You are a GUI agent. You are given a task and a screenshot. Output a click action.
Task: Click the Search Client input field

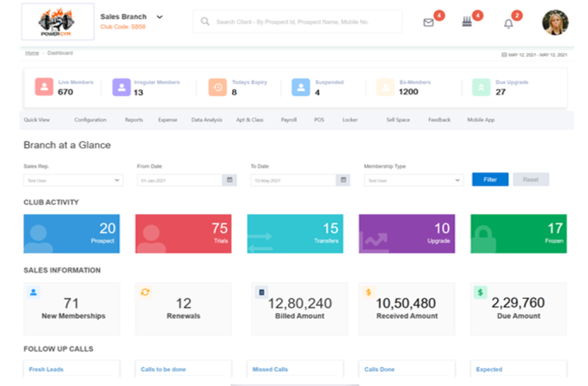click(x=297, y=21)
